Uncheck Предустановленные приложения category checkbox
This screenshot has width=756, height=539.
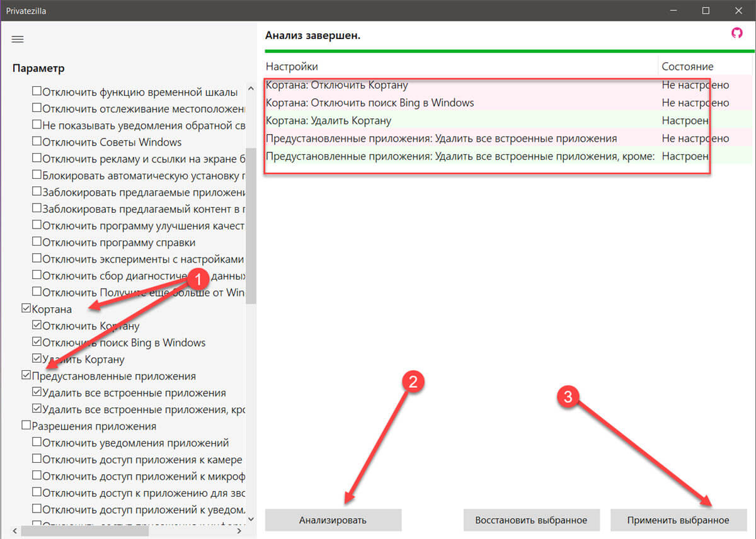pyautogui.click(x=26, y=376)
